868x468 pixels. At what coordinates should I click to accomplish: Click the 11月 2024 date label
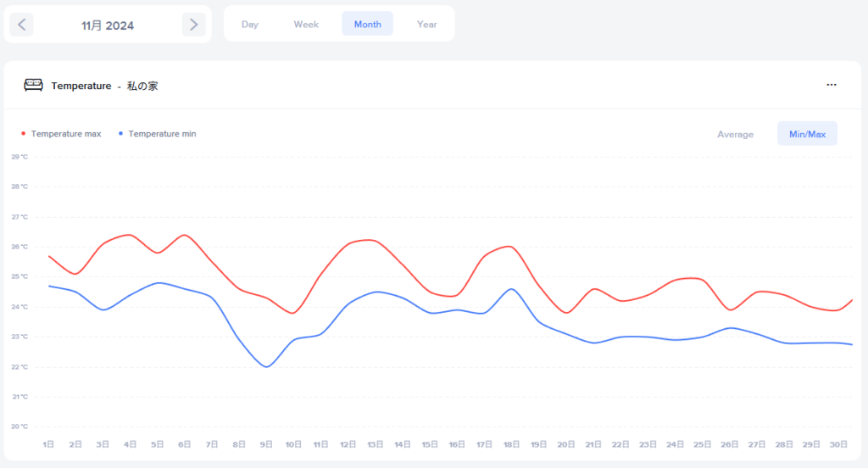[x=108, y=25]
